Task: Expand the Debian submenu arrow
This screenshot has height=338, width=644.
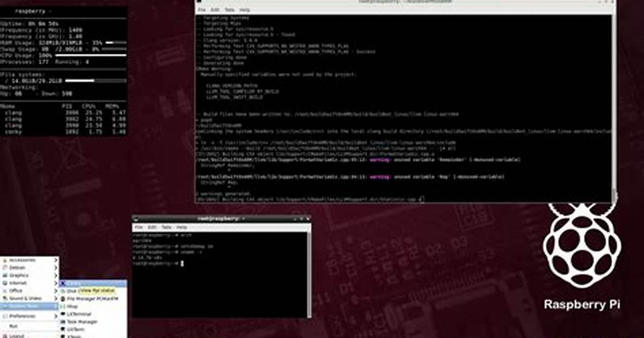Action: pyautogui.click(x=56, y=268)
